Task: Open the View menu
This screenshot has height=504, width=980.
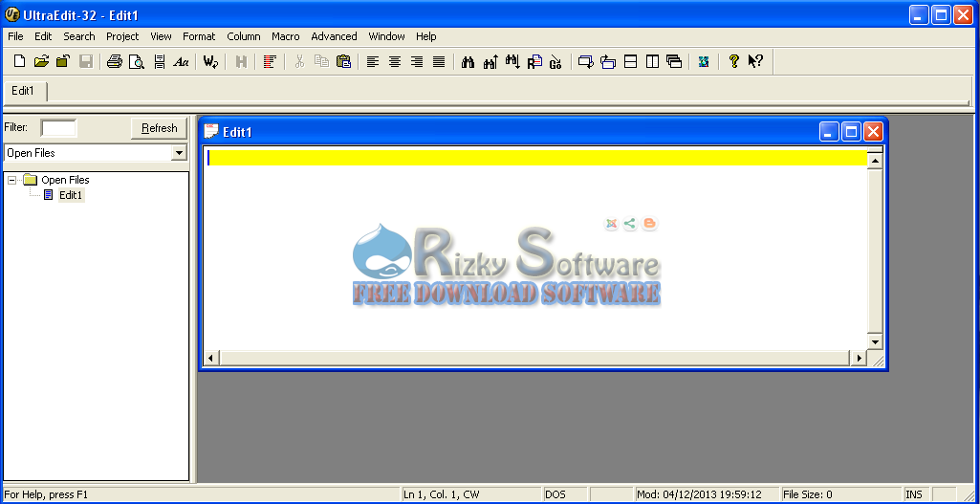Action: (x=161, y=36)
